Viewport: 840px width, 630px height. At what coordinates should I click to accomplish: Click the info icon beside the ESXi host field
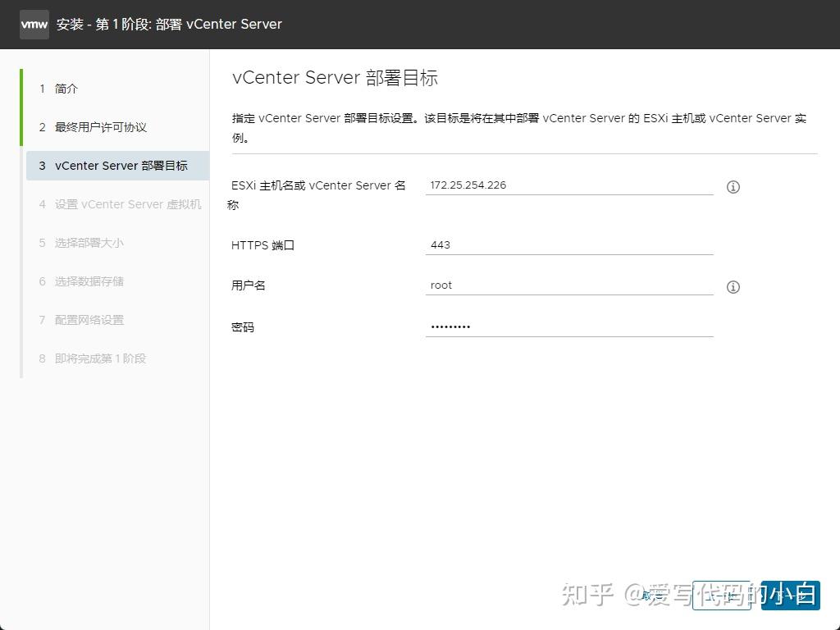[x=733, y=187]
